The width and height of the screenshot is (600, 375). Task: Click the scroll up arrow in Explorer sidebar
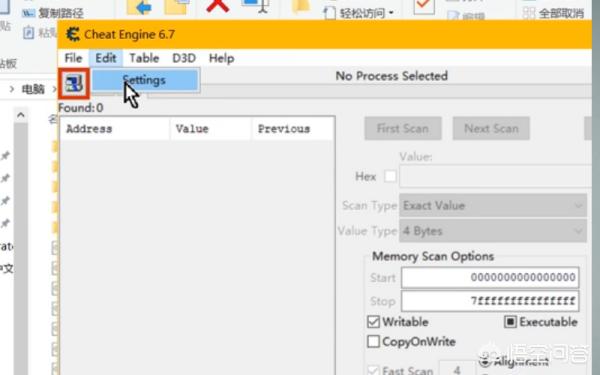pos(21,115)
